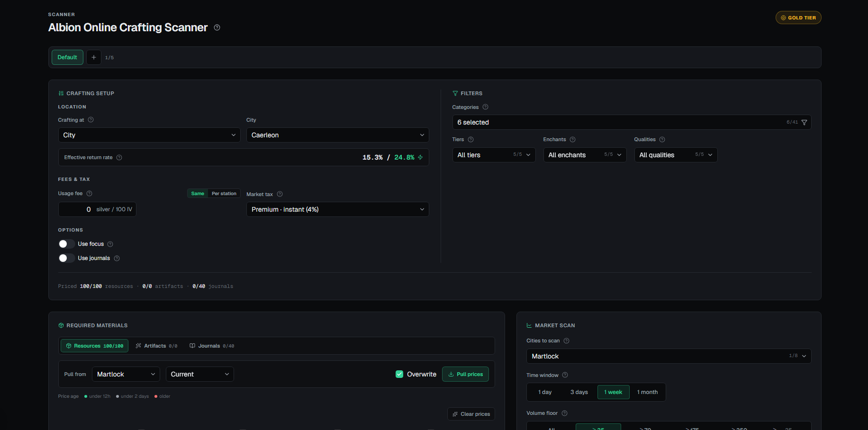Select the Same usage fee mode
The image size is (868, 430).
tap(198, 194)
